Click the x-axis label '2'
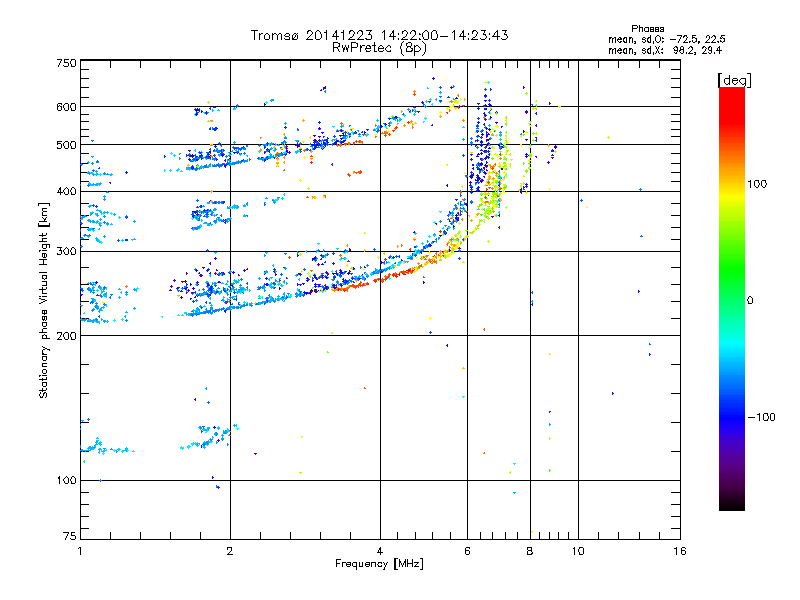This screenshot has width=800, height=600. [230, 551]
